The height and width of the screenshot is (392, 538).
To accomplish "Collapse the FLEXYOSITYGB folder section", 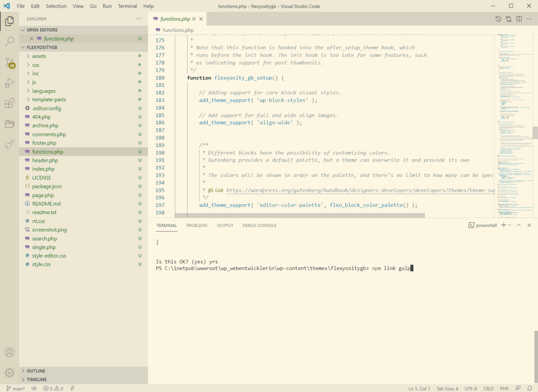I will tap(83, 47).
